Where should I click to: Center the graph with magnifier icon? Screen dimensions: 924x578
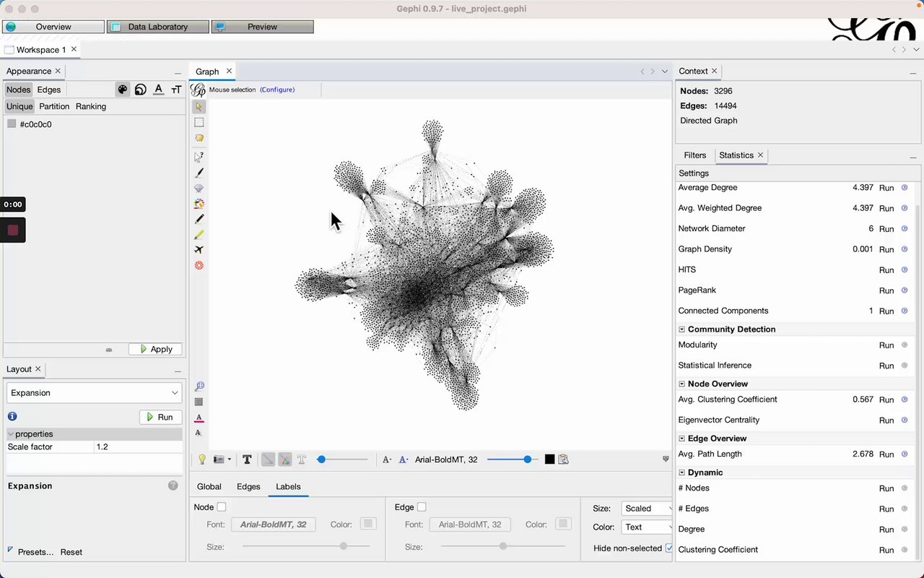pyautogui.click(x=199, y=387)
